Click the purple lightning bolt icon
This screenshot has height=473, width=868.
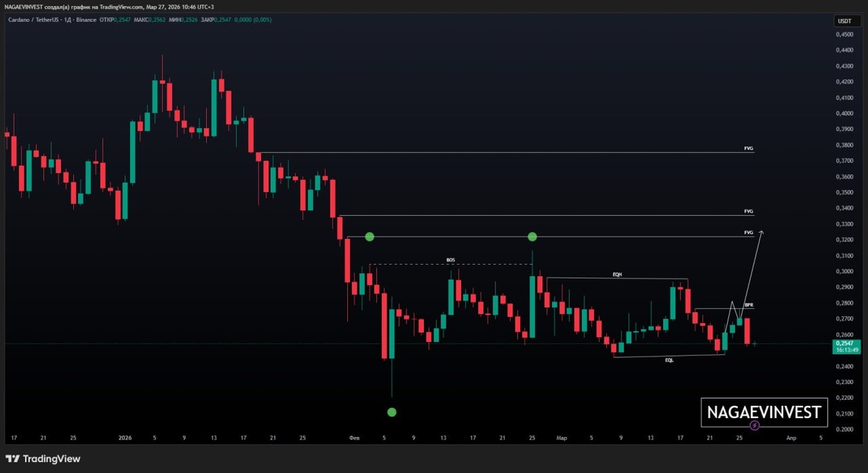(755, 425)
